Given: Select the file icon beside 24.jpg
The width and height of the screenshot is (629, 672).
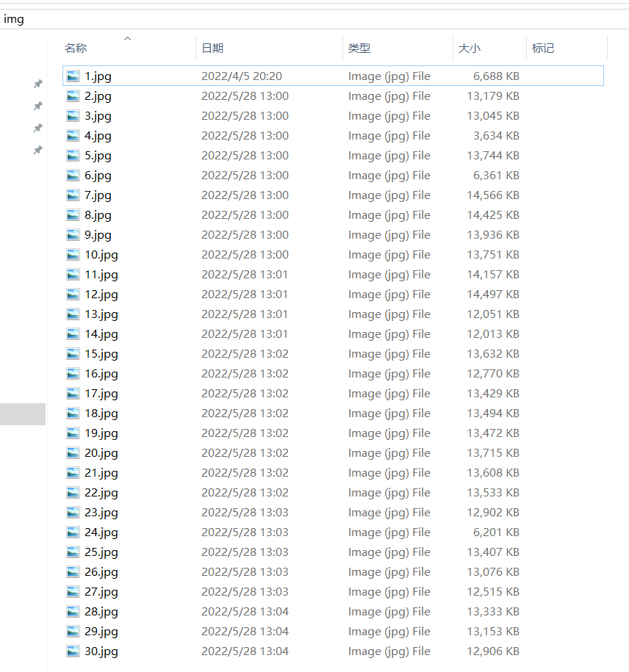Looking at the screenshot, I should point(73,532).
